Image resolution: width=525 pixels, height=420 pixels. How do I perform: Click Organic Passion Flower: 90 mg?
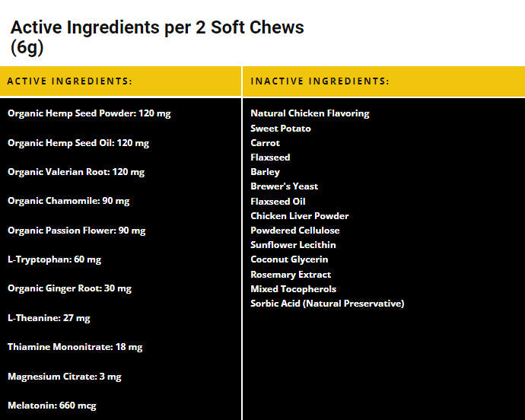[x=76, y=231]
